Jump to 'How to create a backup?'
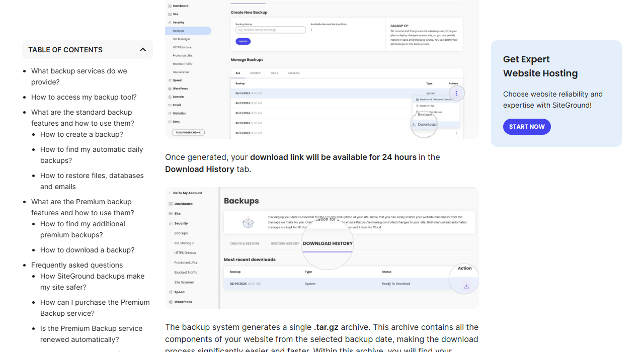Screen dimensions: 644x352 click(82, 134)
